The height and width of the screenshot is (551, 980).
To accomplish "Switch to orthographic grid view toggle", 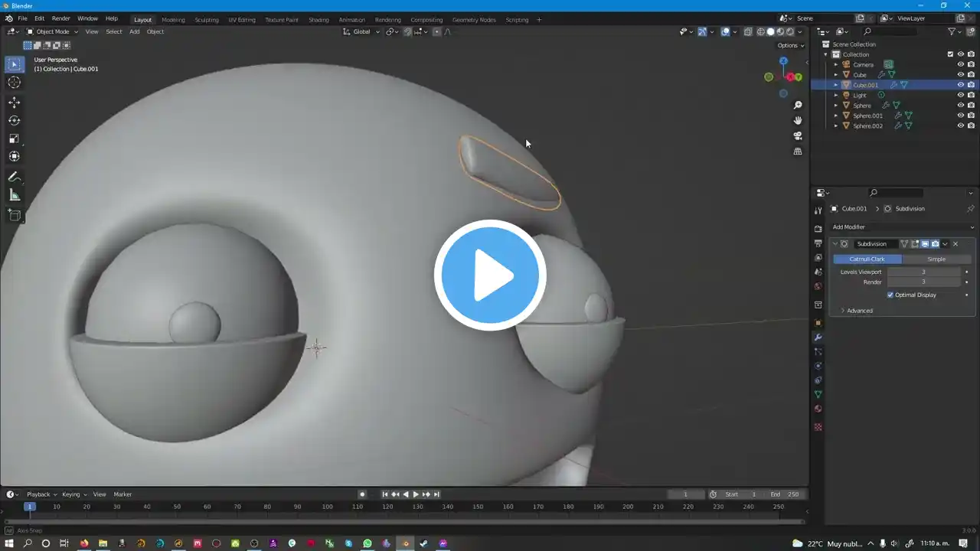I will (798, 152).
